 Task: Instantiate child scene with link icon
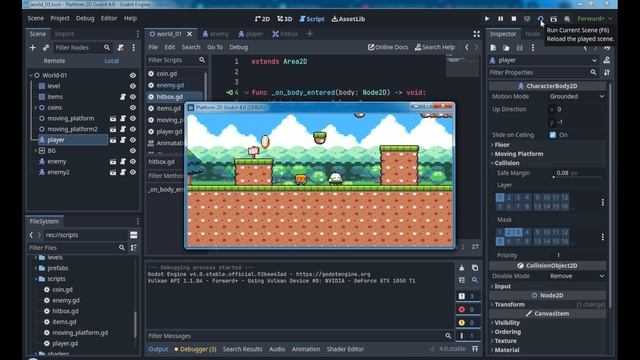point(46,48)
